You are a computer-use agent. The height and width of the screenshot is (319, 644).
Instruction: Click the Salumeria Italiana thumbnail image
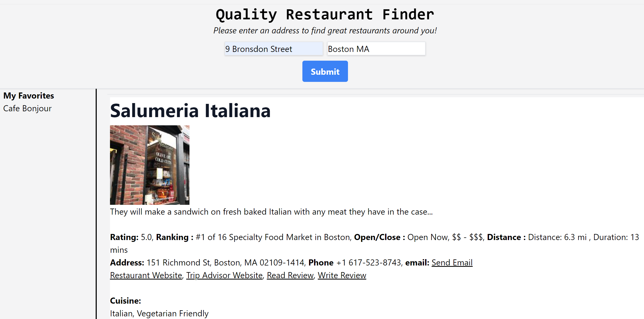coord(149,164)
